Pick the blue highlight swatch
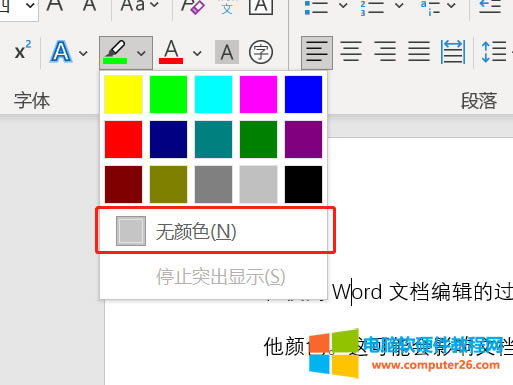Screen dimensions: 513x385 pos(303,94)
